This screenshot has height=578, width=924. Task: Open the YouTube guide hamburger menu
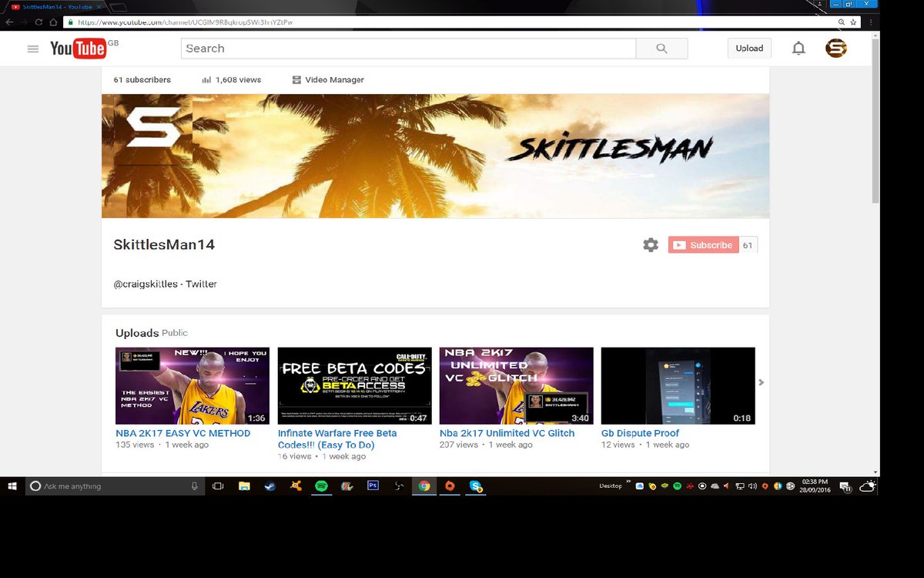pyautogui.click(x=32, y=49)
